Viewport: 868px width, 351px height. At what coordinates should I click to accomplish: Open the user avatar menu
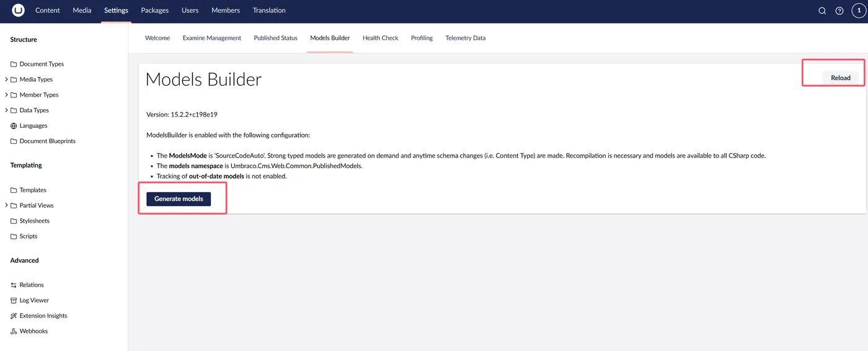click(x=859, y=11)
